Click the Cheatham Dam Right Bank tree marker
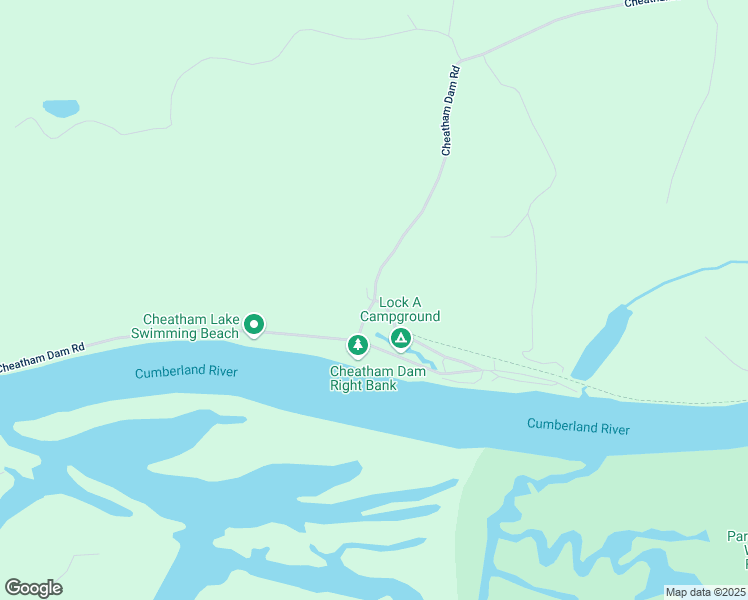 358,346
